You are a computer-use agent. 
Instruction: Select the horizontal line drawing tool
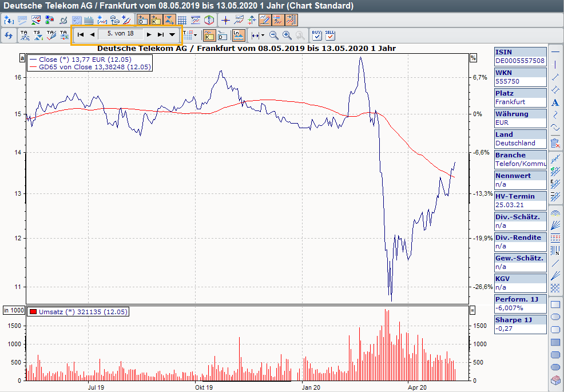[555, 52]
